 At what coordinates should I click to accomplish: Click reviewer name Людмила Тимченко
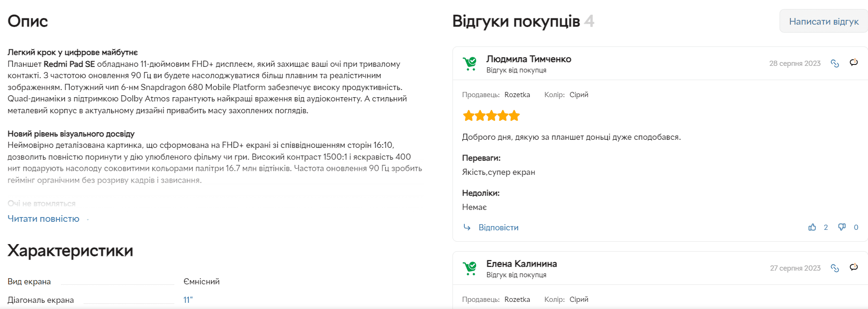click(x=529, y=59)
